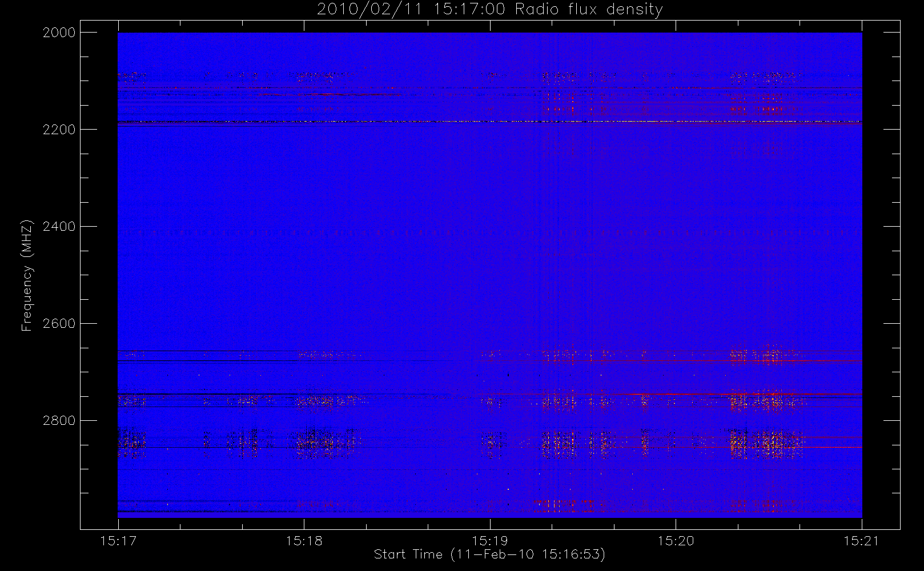Click the plot title "Radio flux density"
The height and width of the screenshot is (571, 924).
pyautogui.click(x=589, y=10)
